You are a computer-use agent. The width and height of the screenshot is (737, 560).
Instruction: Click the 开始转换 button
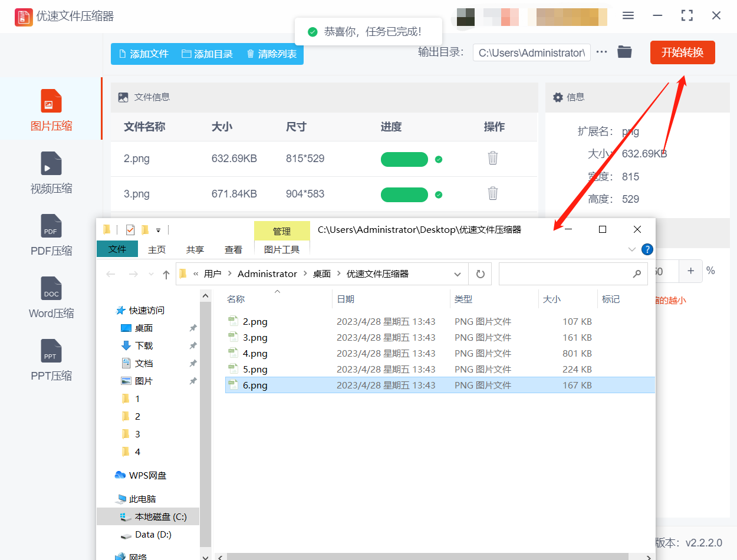[682, 52]
